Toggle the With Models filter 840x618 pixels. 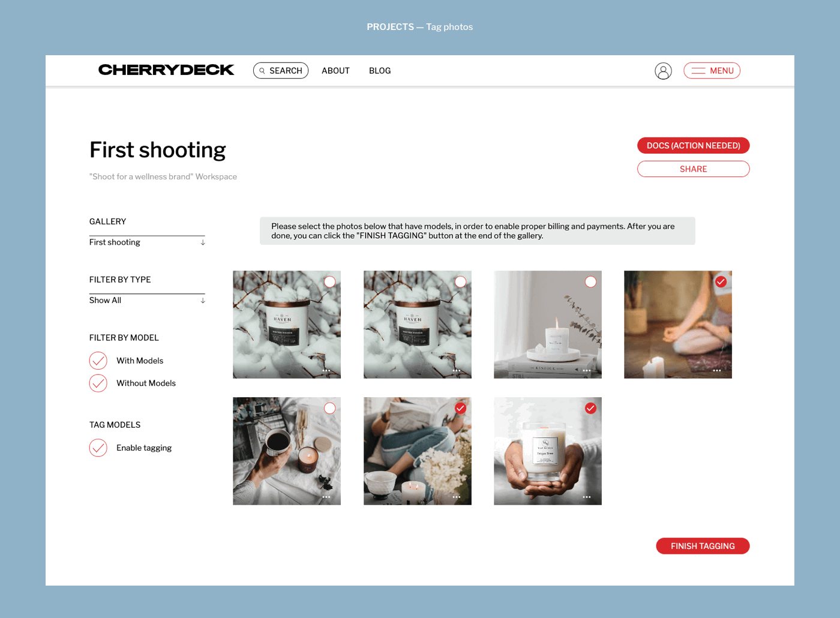pos(98,361)
